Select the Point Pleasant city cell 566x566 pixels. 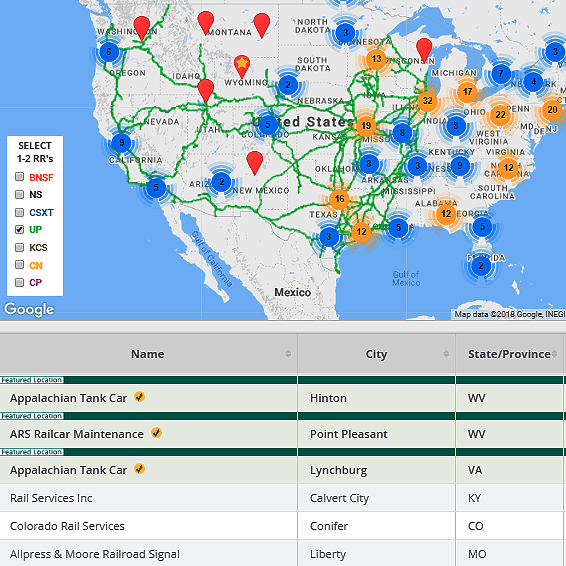coord(376,434)
